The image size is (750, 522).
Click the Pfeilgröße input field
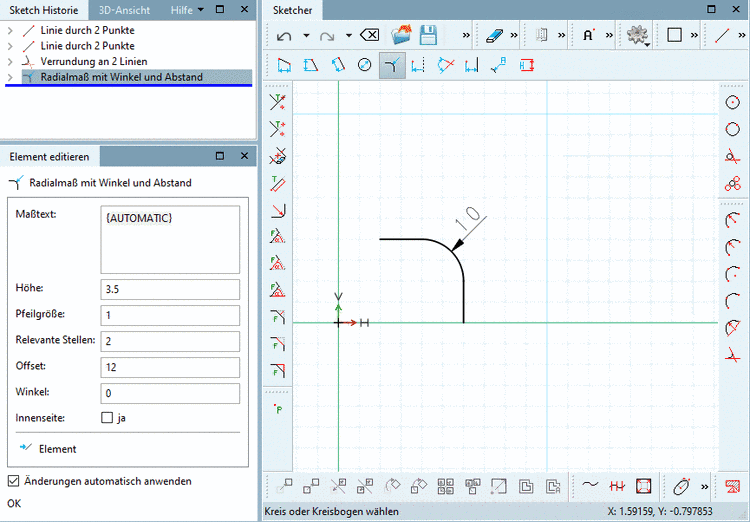pyautogui.click(x=170, y=315)
